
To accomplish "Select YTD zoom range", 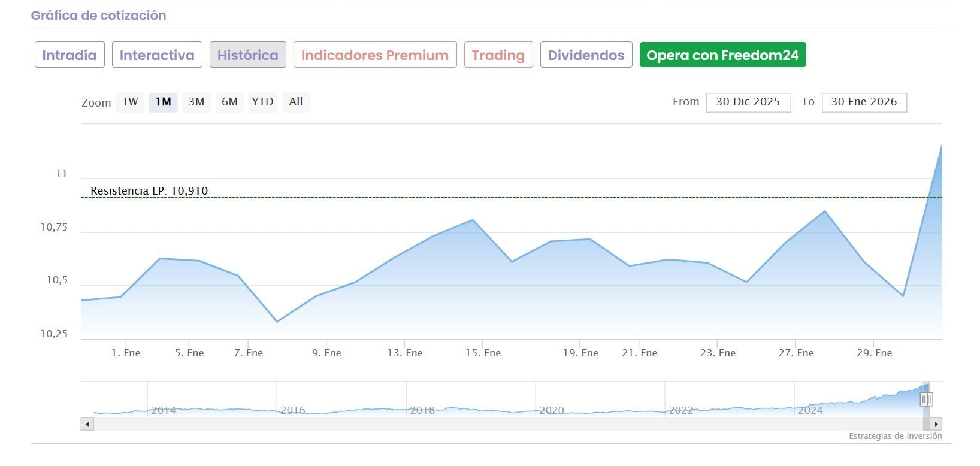I will tap(262, 102).
